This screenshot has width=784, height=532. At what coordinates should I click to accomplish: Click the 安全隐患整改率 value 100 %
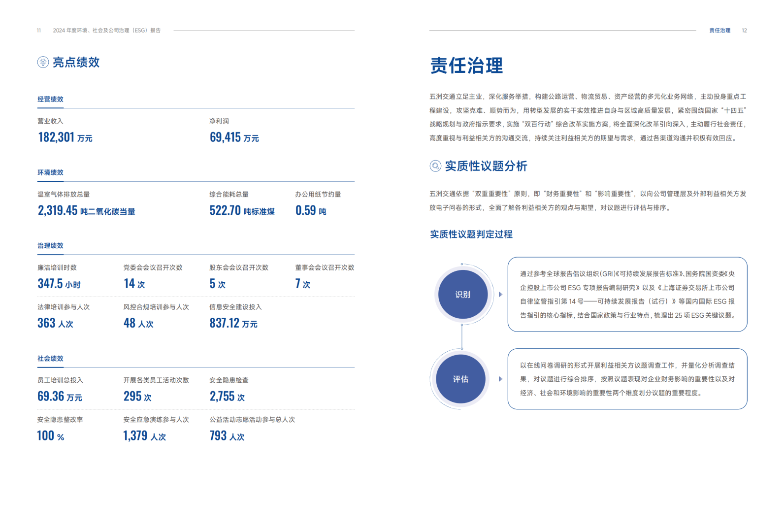click(x=50, y=436)
